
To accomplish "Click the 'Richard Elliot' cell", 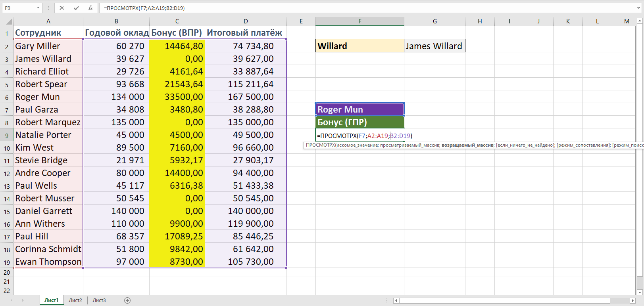I will 48,71.
